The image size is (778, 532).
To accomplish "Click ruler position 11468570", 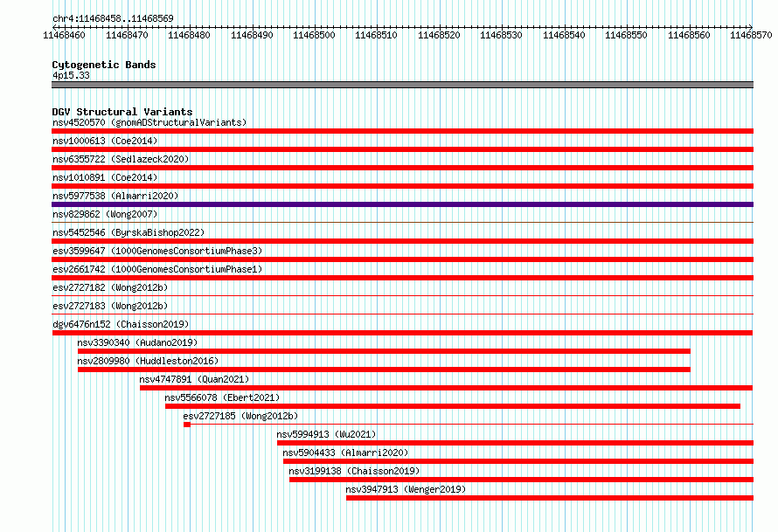I will pos(751,35).
